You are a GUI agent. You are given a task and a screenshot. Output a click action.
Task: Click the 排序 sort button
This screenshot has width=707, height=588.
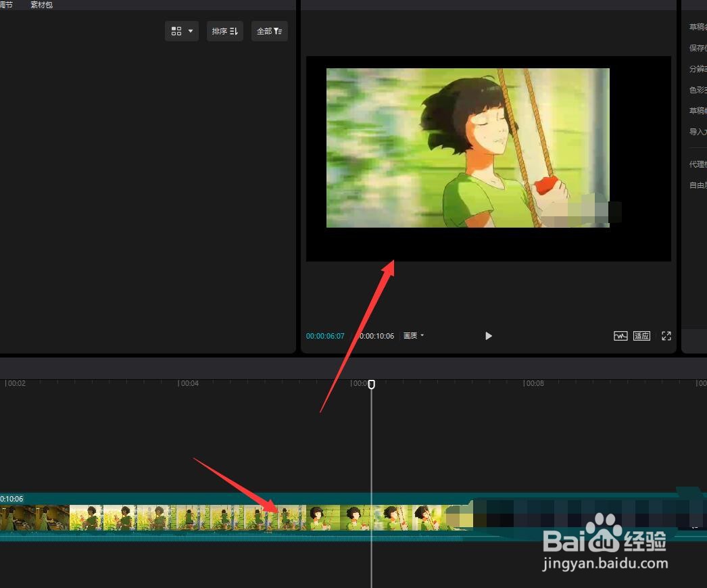point(224,31)
